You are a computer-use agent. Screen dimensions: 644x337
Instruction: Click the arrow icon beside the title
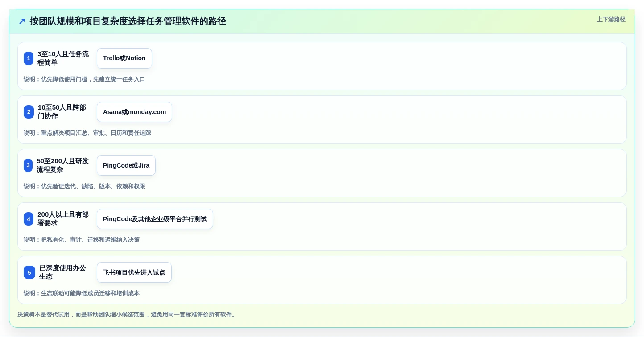(x=22, y=21)
